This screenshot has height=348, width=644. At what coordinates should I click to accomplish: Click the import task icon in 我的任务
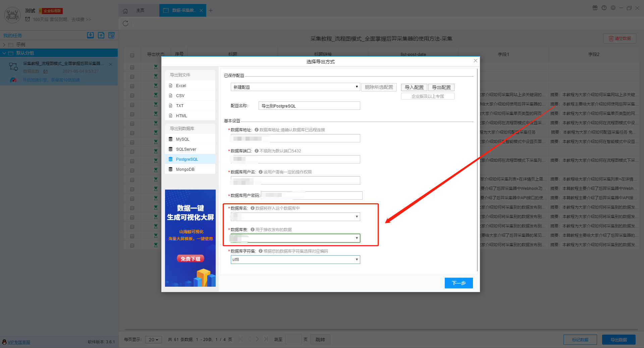pyautogui.click(x=91, y=35)
